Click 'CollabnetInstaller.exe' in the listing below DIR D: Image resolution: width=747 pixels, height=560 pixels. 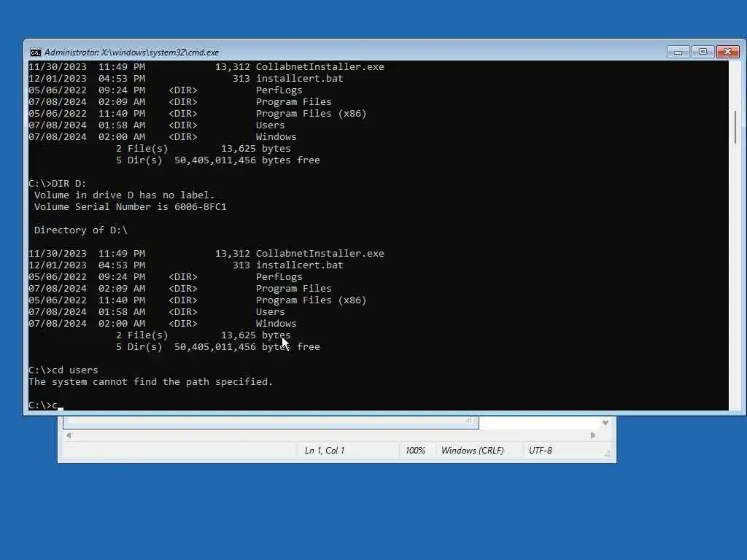[x=320, y=253]
